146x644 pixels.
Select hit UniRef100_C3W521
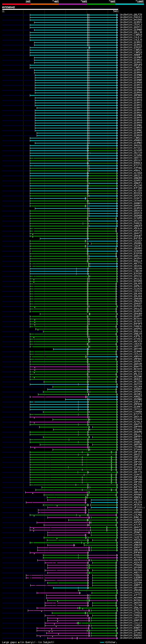(x=131, y=67)
